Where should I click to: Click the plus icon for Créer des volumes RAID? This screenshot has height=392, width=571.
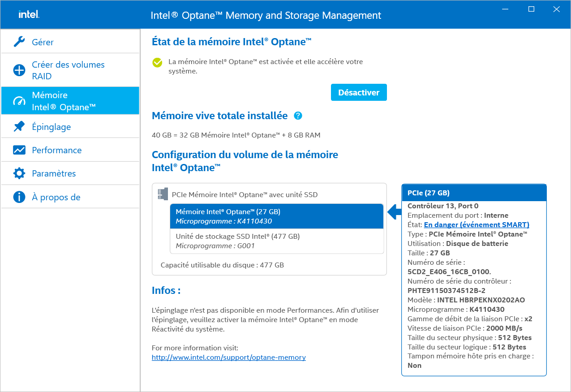19,70
